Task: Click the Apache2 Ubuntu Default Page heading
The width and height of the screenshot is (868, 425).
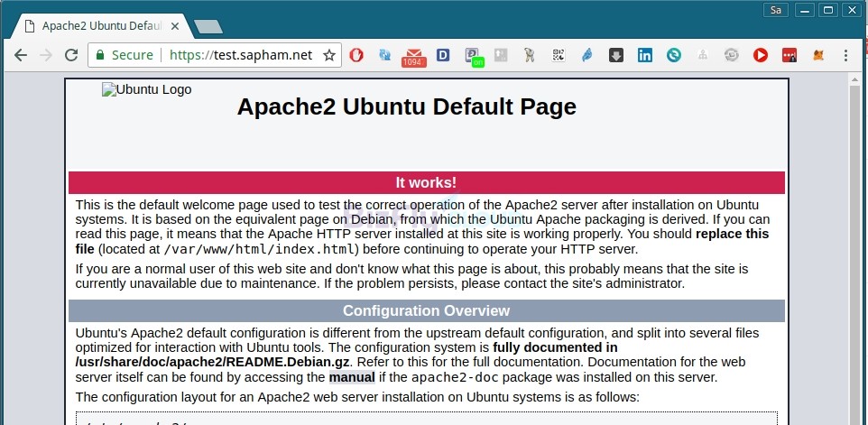Action: (407, 106)
